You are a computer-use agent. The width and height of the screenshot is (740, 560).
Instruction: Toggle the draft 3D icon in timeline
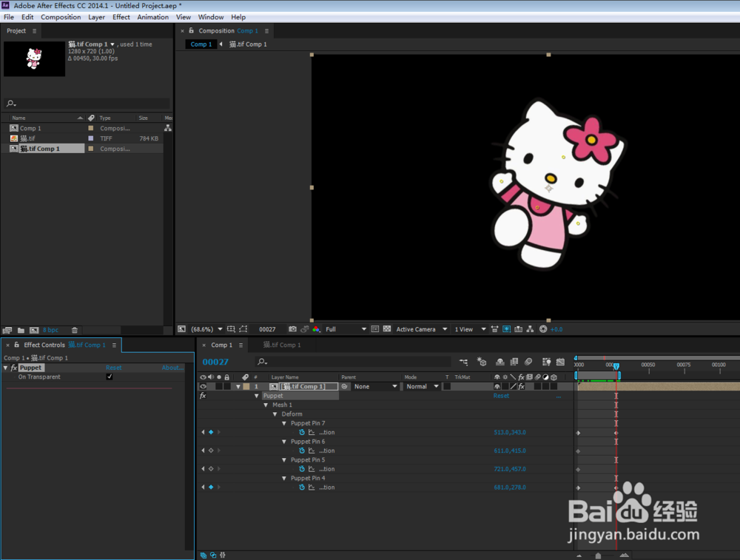[482, 362]
